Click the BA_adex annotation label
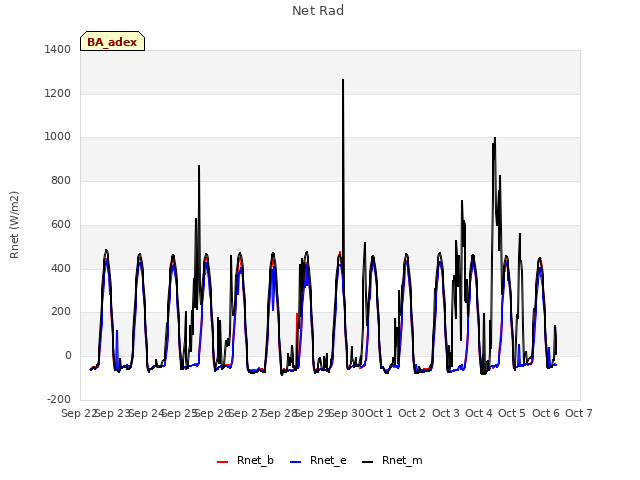This screenshot has height=480, width=640. [112, 42]
